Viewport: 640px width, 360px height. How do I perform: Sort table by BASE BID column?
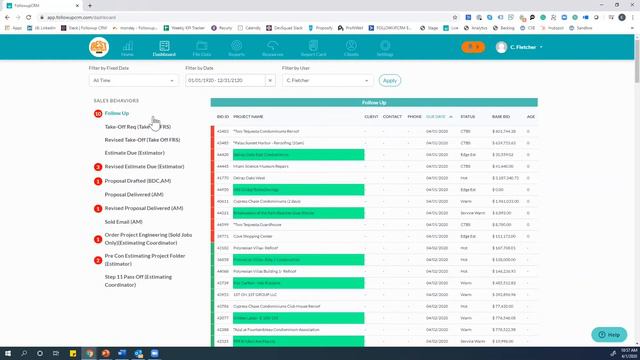pos(500,117)
